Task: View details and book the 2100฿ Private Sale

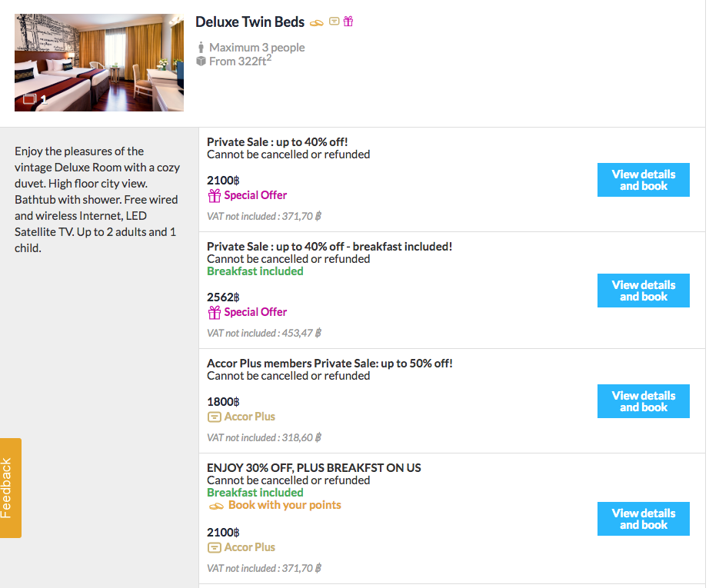Action: (643, 180)
